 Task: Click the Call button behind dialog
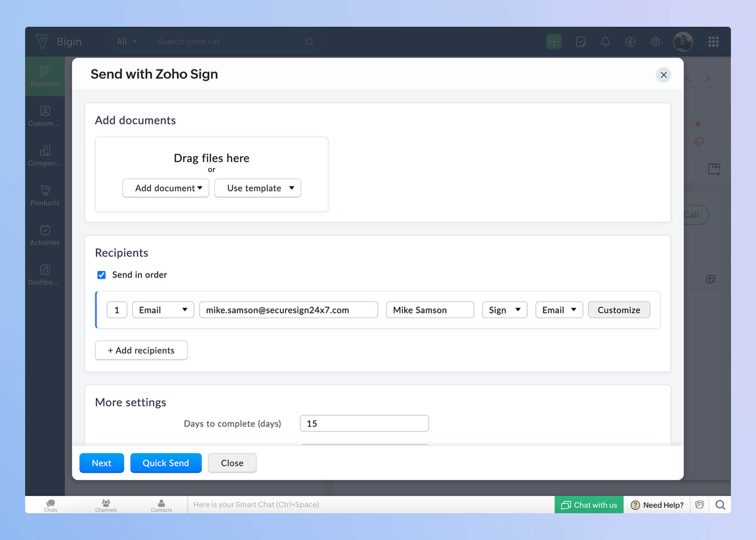coord(696,215)
